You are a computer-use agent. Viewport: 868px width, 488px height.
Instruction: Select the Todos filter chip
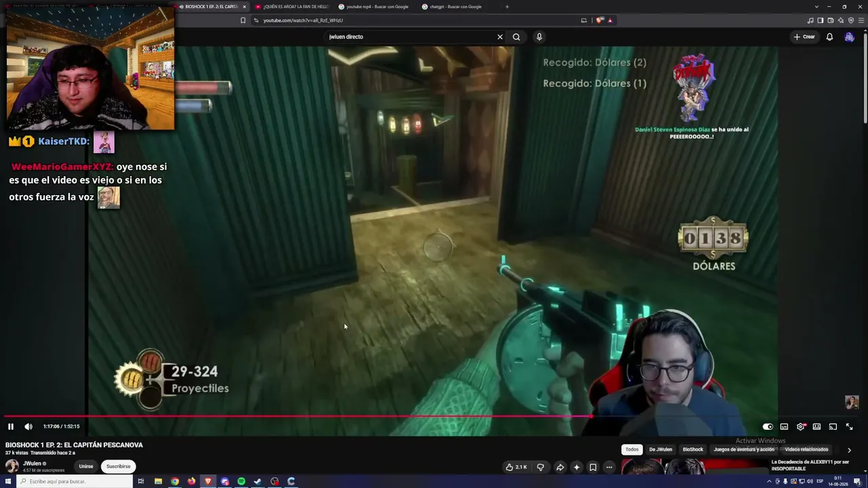point(632,449)
